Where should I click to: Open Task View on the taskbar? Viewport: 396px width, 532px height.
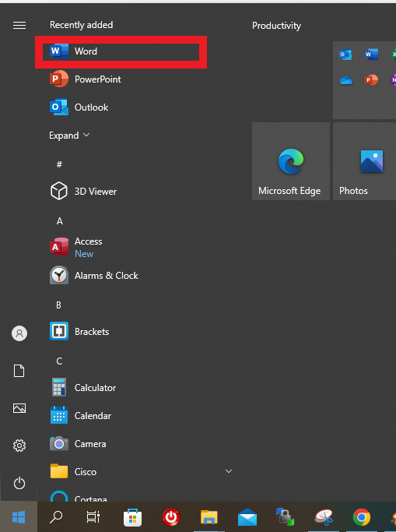coord(93,516)
